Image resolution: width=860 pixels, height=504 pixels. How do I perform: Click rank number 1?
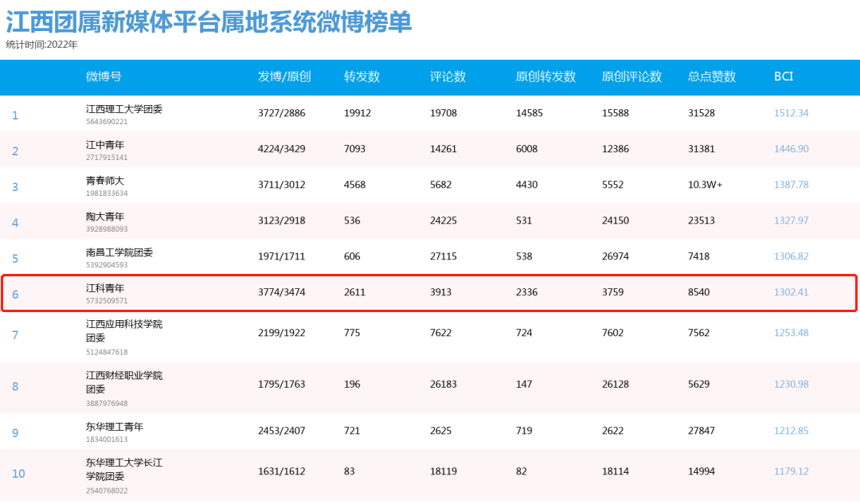(15, 115)
